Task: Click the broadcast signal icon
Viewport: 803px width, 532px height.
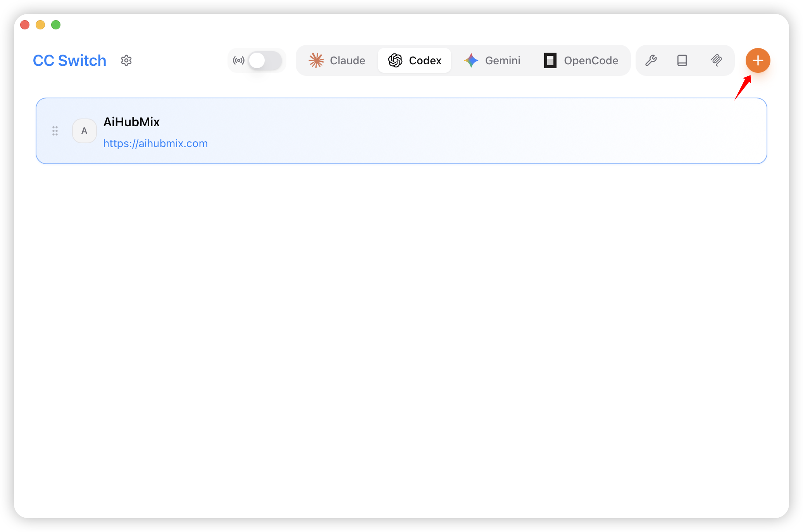Action: (238, 60)
